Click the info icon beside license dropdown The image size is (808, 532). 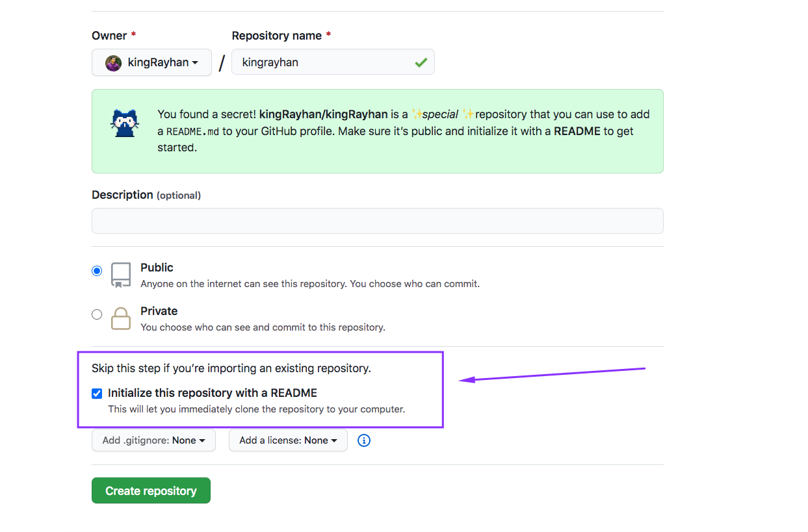364,440
